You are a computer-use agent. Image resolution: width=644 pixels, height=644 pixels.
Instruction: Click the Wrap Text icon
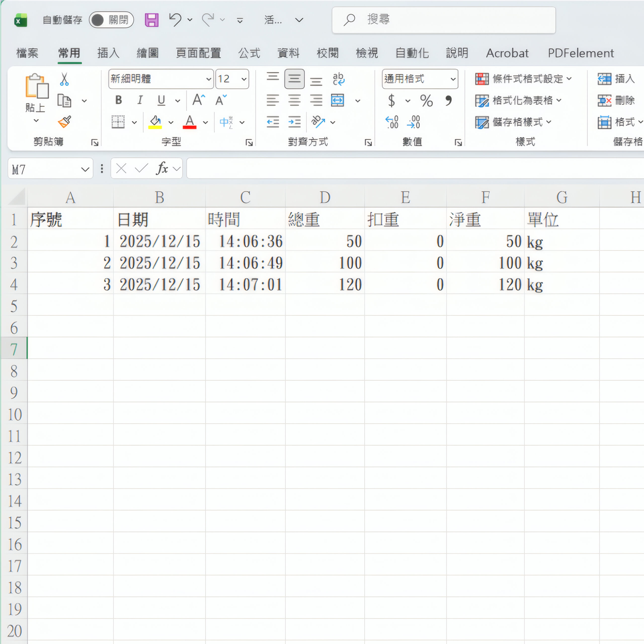click(x=338, y=79)
